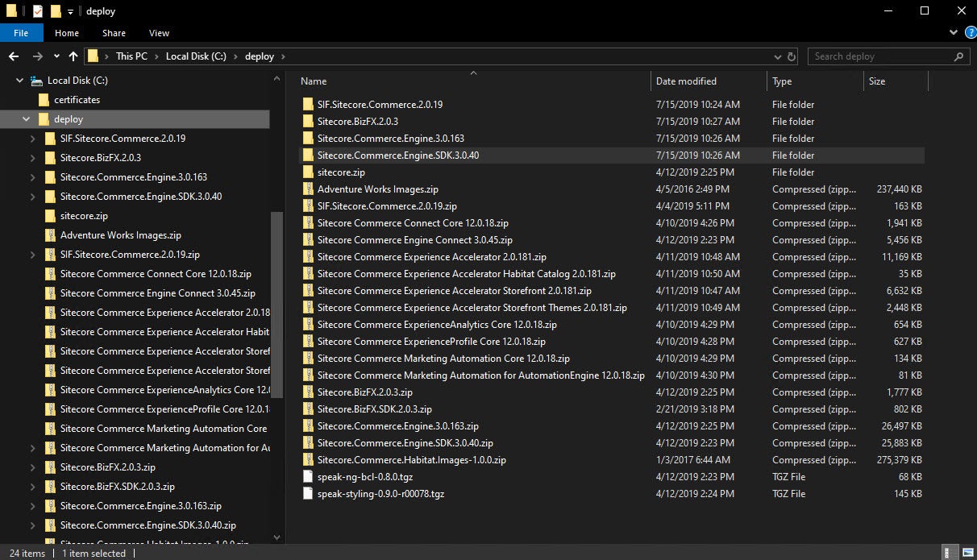Select the Adventure Works Images.zip file icon

coord(307,189)
